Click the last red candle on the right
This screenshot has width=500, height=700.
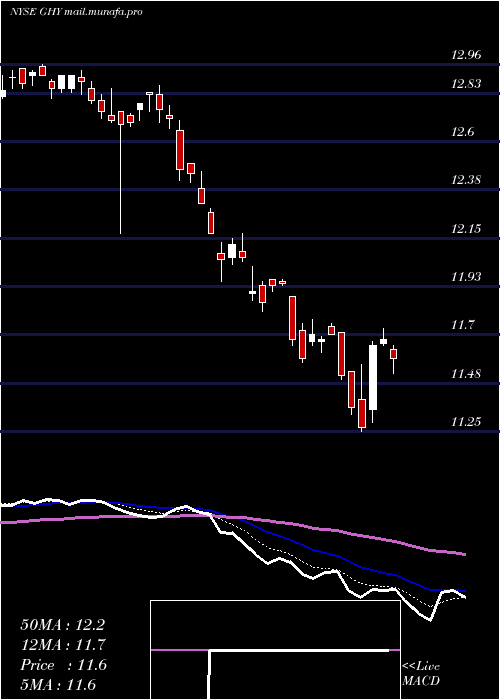coord(393,354)
